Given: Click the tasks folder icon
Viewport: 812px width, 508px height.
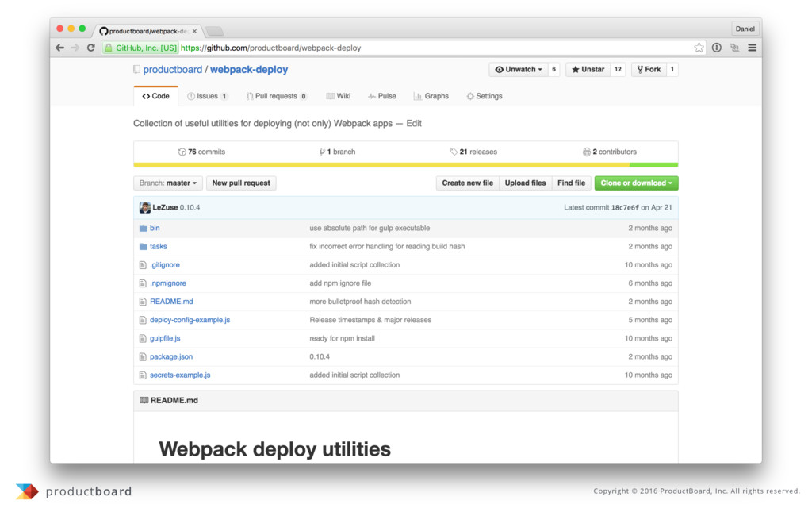Looking at the screenshot, I should click(144, 247).
